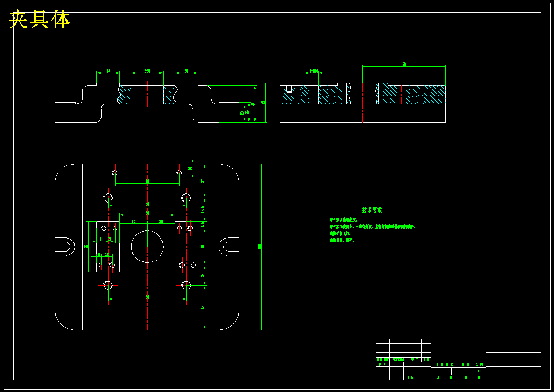The image size is (554, 392).
Task: Click the 90 dimension above the section view
Action: (404, 64)
